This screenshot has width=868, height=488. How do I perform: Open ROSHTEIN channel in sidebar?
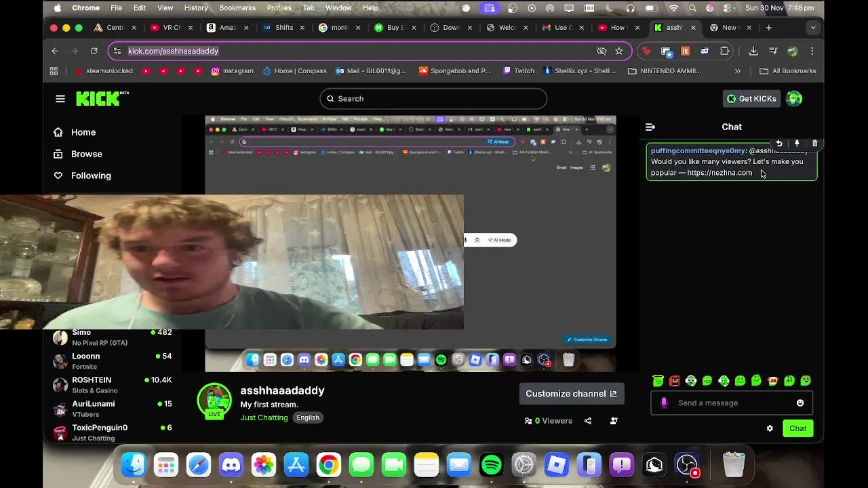(113, 385)
